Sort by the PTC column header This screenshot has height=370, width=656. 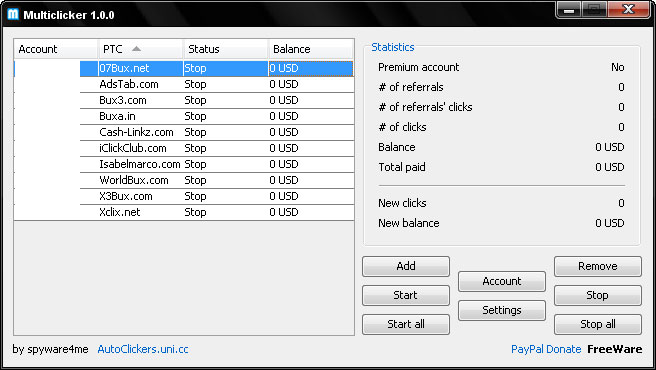coord(141,49)
